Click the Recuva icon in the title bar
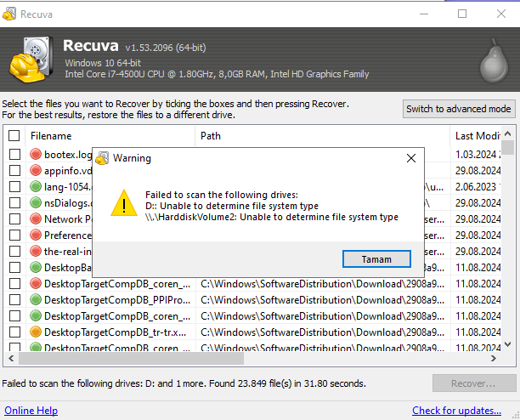 (9, 14)
